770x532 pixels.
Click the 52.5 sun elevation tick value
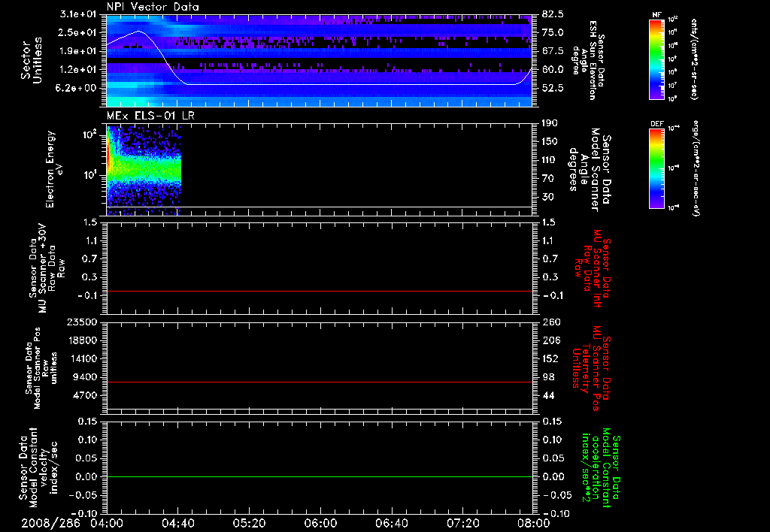553,88
